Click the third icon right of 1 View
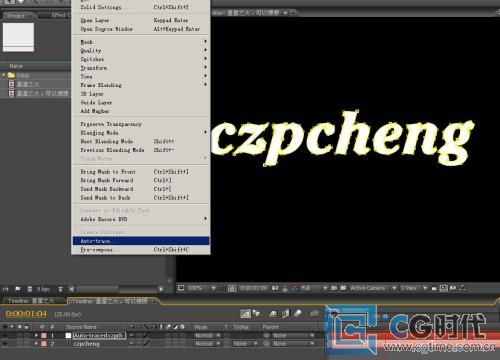 453,288
